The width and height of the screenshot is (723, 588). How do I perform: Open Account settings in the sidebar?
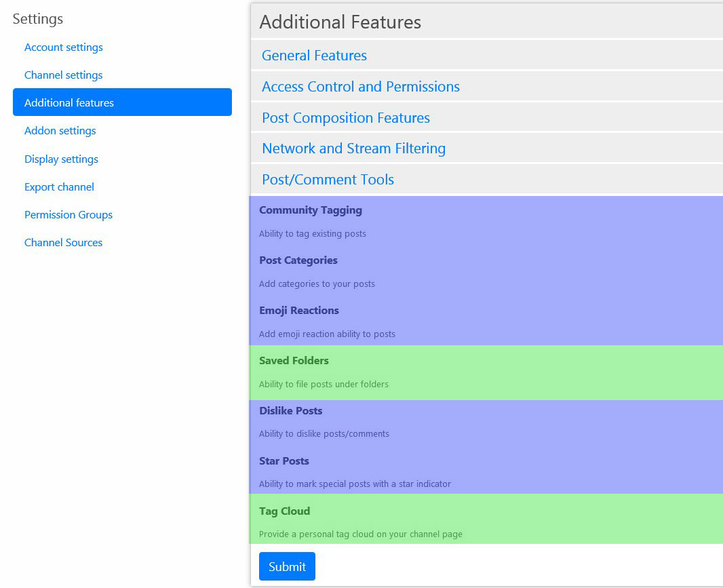click(x=64, y=47)
